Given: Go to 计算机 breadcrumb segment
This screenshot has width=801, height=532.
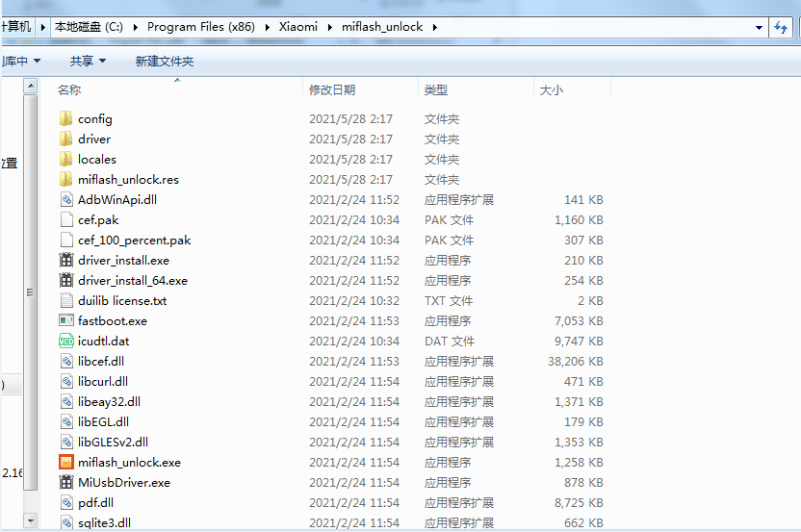Looking at the screenshot, I should [16, 27].
